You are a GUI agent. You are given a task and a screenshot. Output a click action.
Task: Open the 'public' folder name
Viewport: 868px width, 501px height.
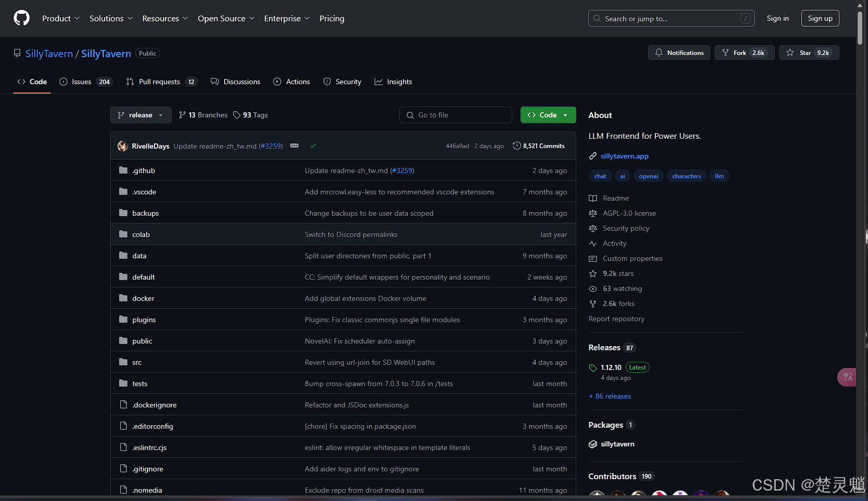pyautogui.click(x=142, y=341)
